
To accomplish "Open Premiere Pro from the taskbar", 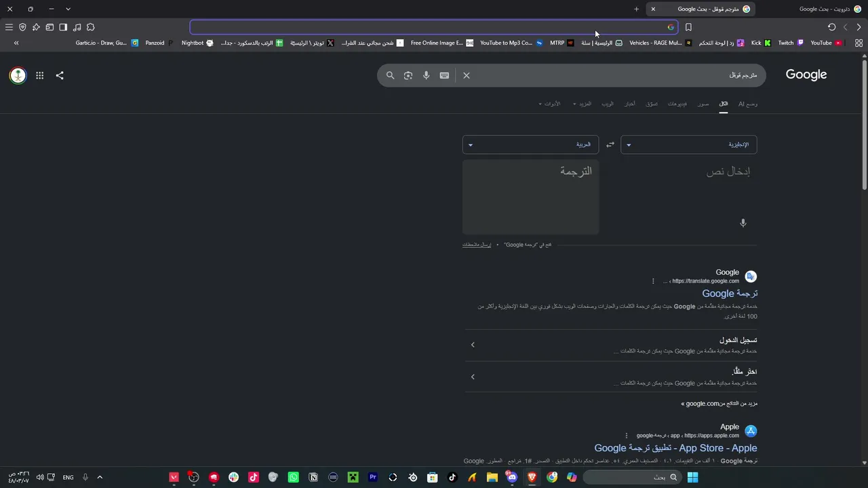I will click(372, 477).
